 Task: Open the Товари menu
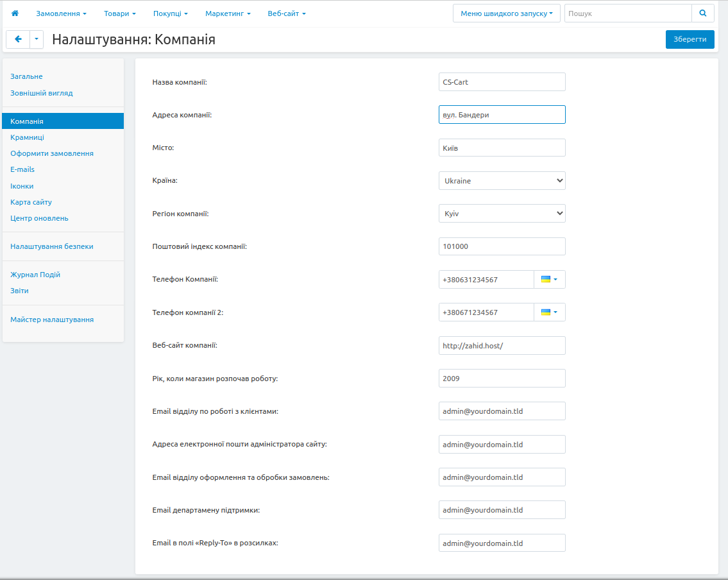pos(119,13)
